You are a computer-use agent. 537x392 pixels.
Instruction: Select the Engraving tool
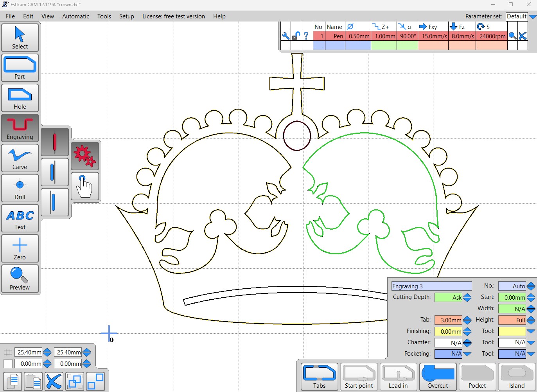coord(20,128)
